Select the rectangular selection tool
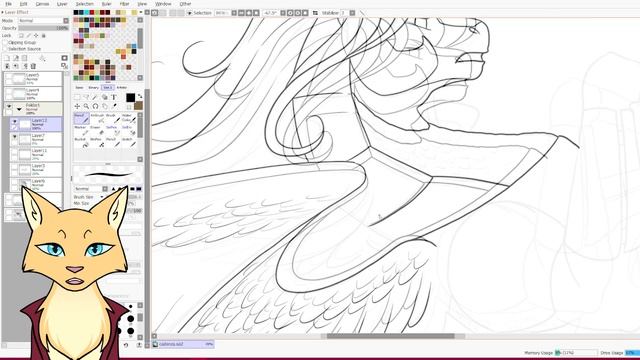Viewport: 640px width, 360px height. (x=77, y=97)
